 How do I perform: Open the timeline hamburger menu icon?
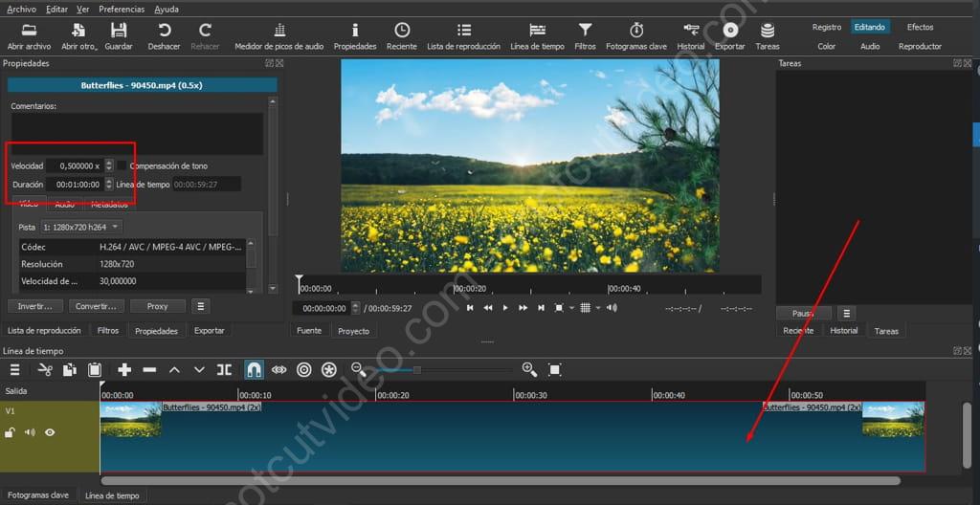click(x=15, y=370)
